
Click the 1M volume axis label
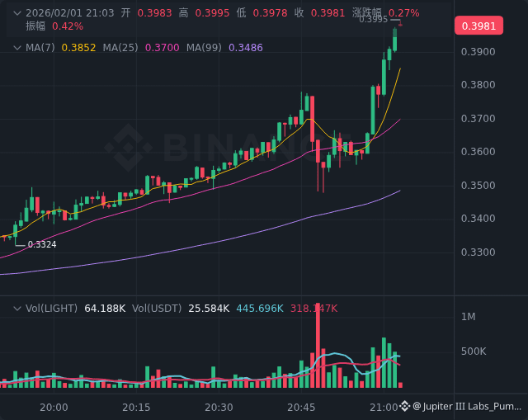pos(468,317)
